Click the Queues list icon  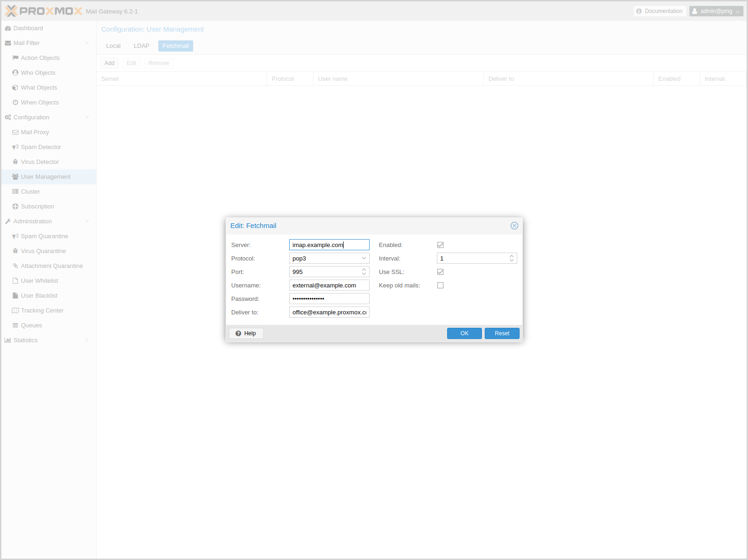coord(15,326)
